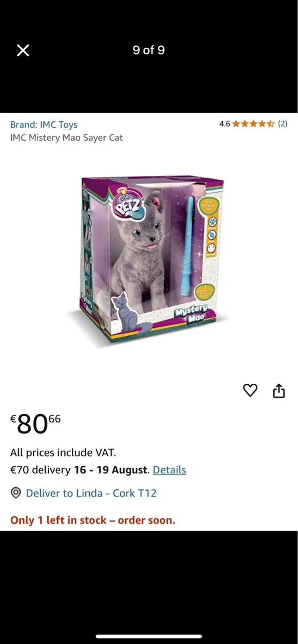Tap the product title IMC Mistery Mao Sayer Cat
This screenshot has width=298, height=644.
coord(67,137)
